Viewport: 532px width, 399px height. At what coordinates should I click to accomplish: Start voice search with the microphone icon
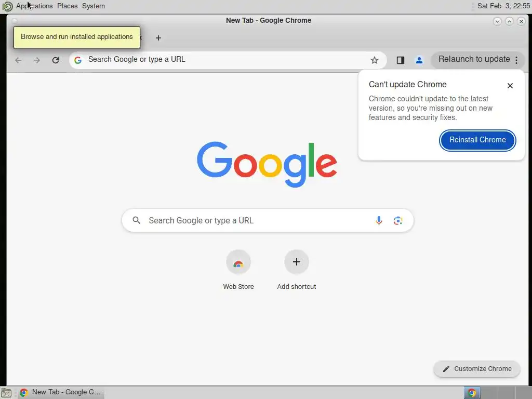coord(379,220)
